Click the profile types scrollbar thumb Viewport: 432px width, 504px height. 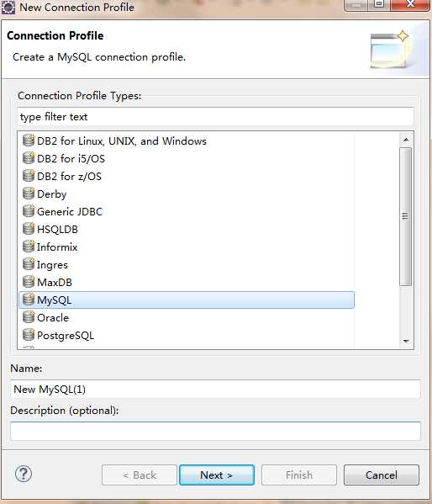[406, 216]
